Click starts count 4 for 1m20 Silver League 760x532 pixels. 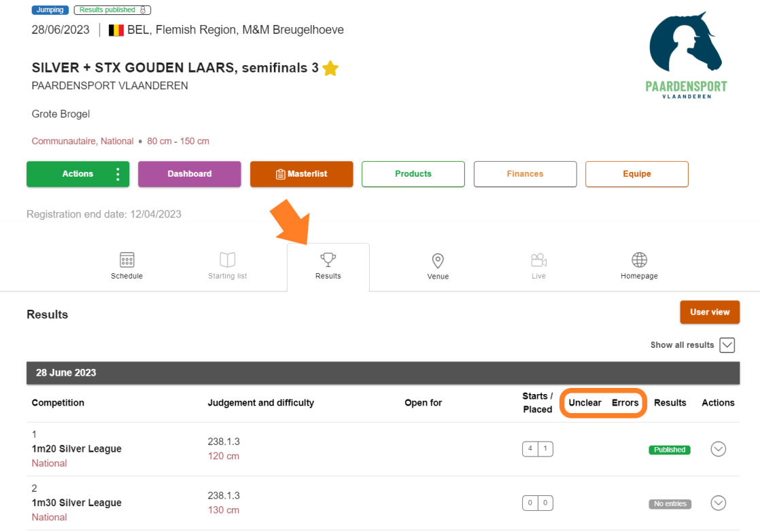click(x=530, y=448)
